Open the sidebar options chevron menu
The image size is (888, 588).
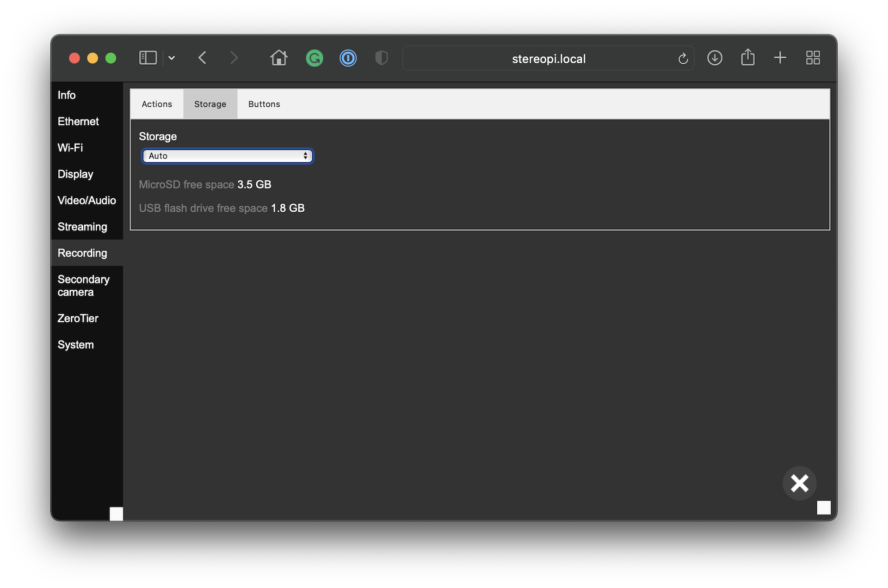click(172, 58)
